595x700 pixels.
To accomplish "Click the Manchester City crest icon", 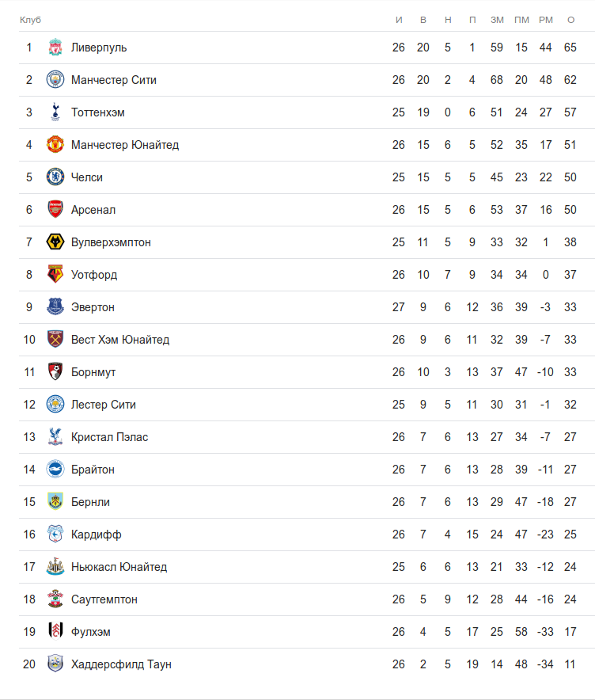I will [55, 80].
